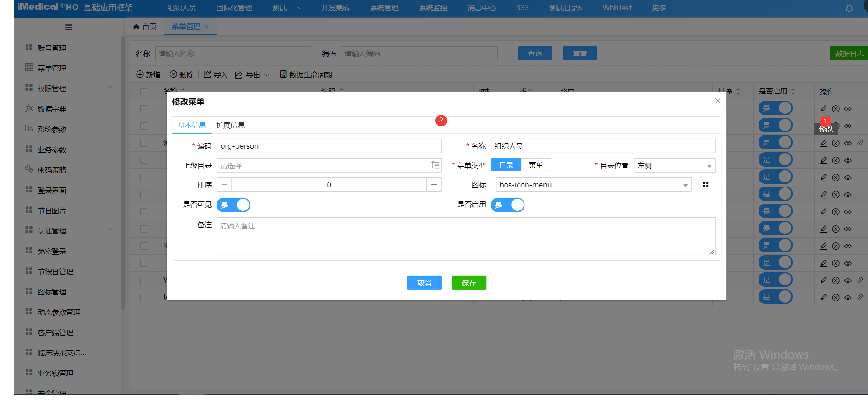The width and height of the screenshot is (868, 401).
Task: Open 系统管理 in the top menu
Action: 384,8
